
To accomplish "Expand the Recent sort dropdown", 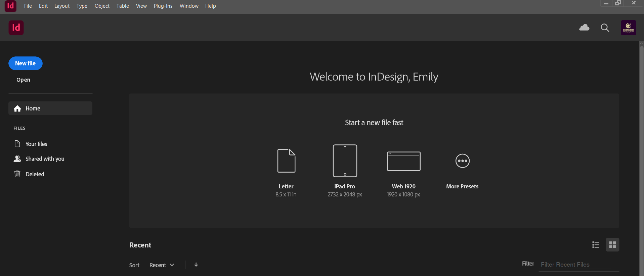I will tap(162, 265).
